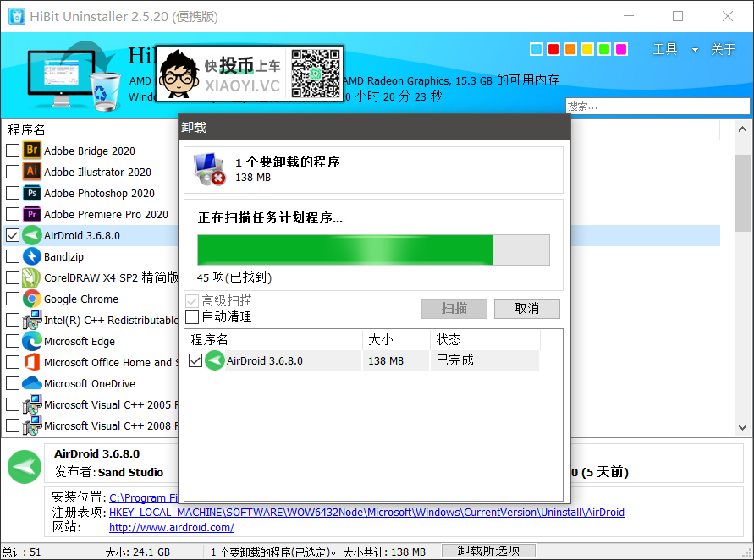Click the Bandizip icon
This screenshot has width=754, height=560.
click(32, 256)
